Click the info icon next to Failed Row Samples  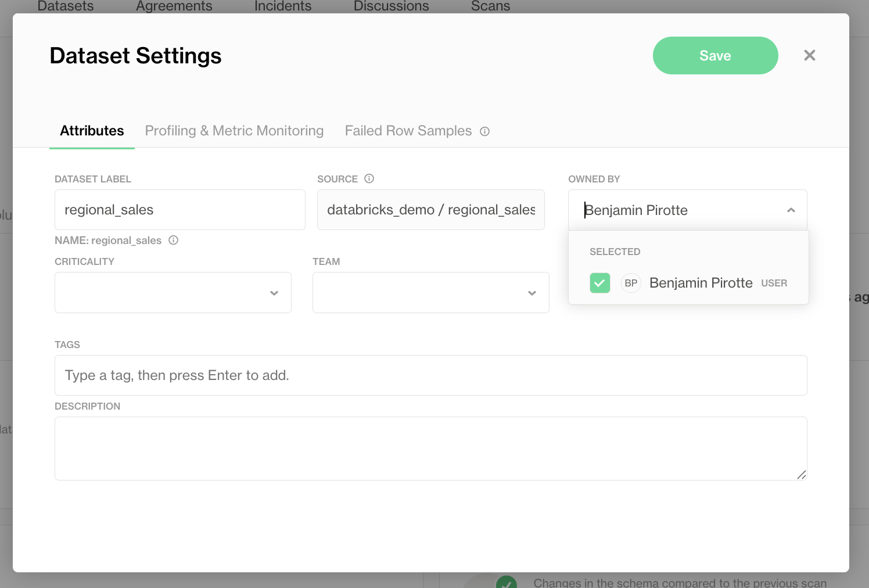coord(484,131)
